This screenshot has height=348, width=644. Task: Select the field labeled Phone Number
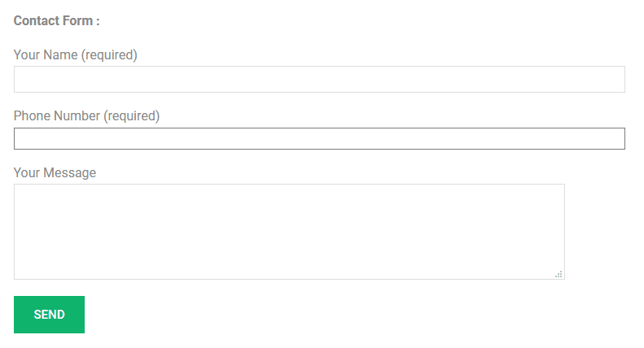(x=319, y=139)
